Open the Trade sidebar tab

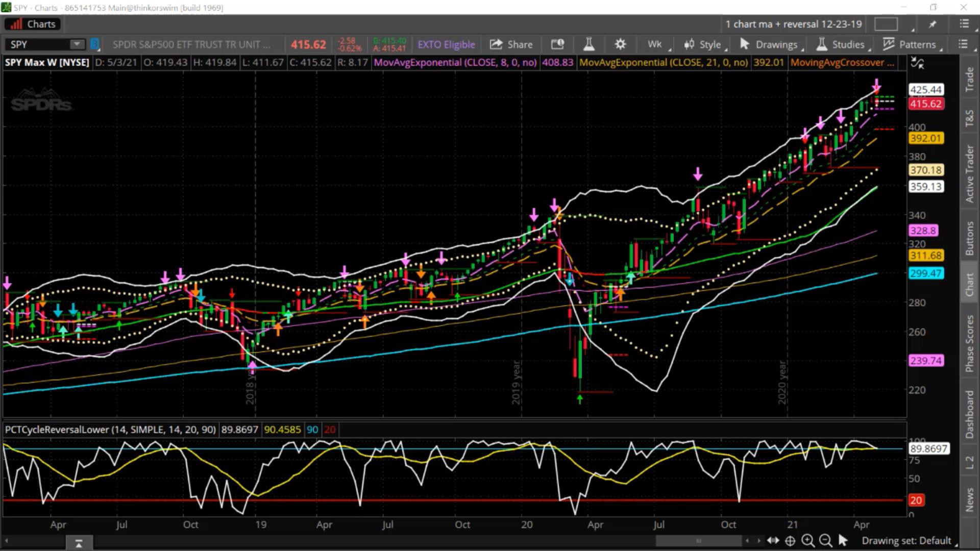(969, 80)
